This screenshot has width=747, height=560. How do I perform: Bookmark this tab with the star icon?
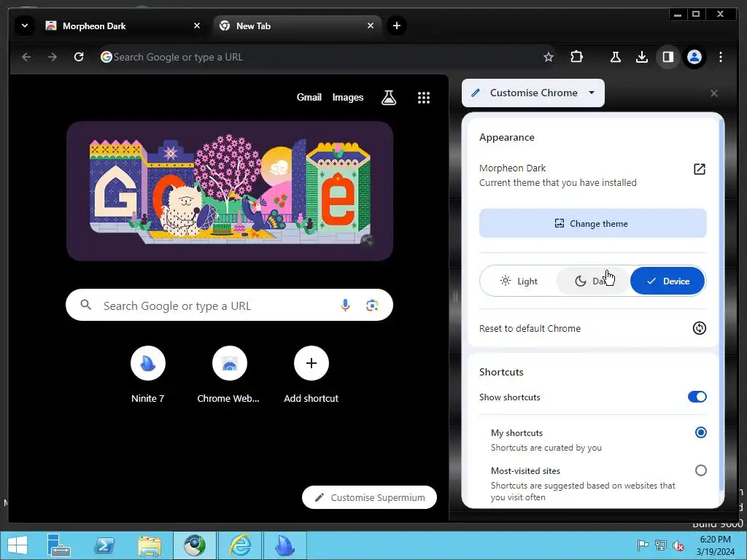click(x=549, y=57)
